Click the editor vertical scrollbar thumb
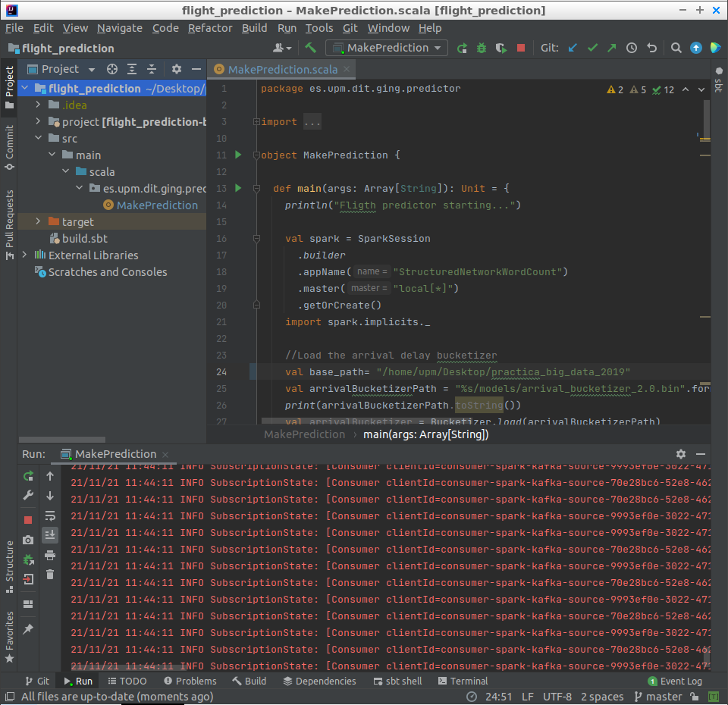728x705 pixels. pyautogui.click(x=706, y=119)
